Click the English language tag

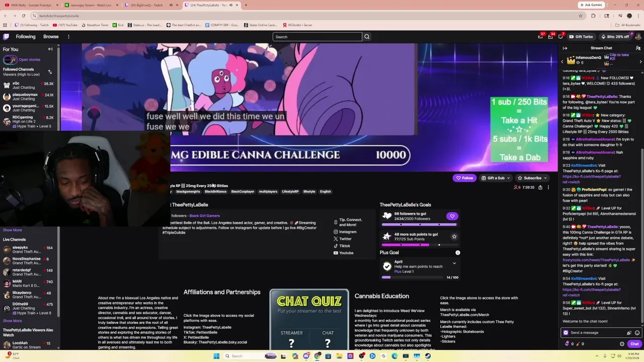point(326,192)
